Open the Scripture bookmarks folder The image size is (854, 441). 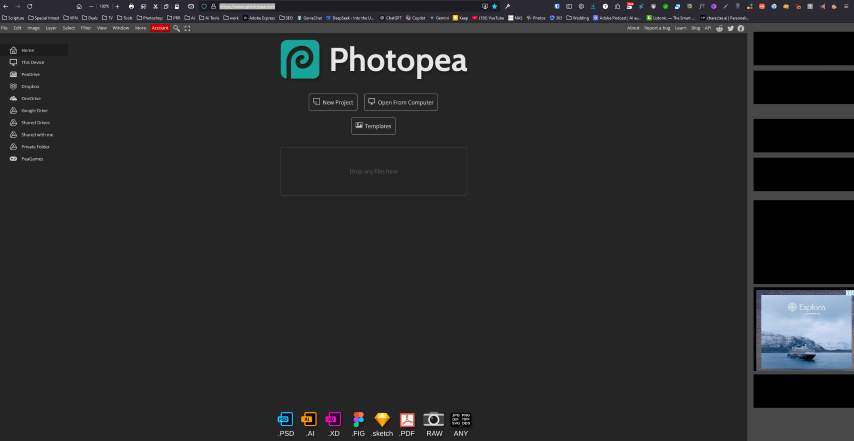[13, 18]
